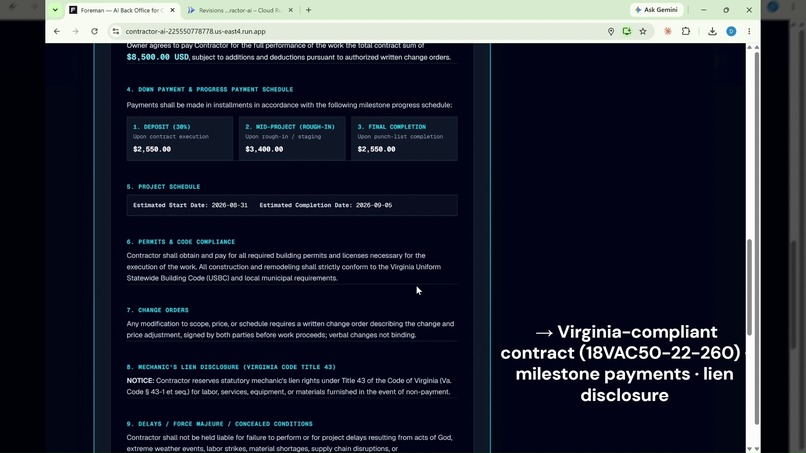Click the Estimated Completion Date 2026-09-05 text
The image size is (806, 453).
325,205
